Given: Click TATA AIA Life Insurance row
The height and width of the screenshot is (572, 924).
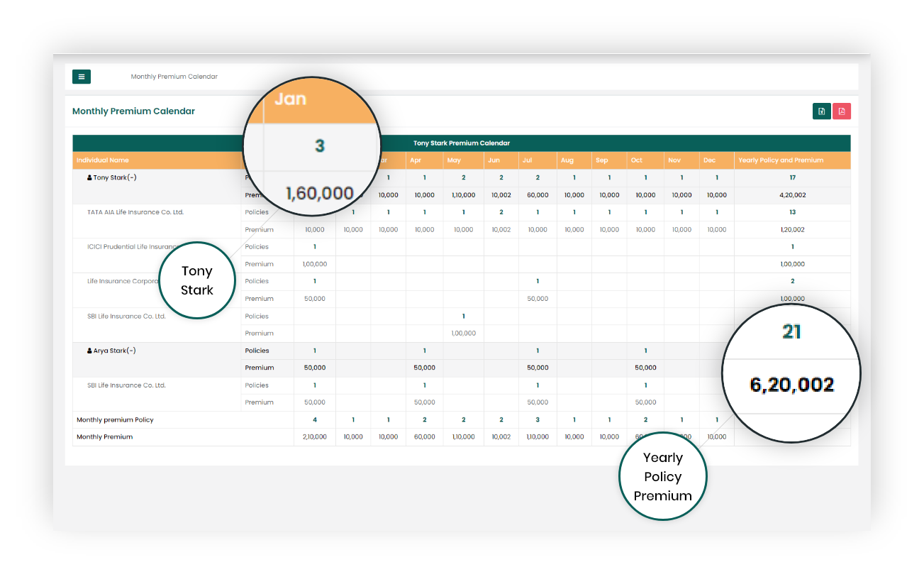Looking at the screenshot, I should (x=135, y=212).
